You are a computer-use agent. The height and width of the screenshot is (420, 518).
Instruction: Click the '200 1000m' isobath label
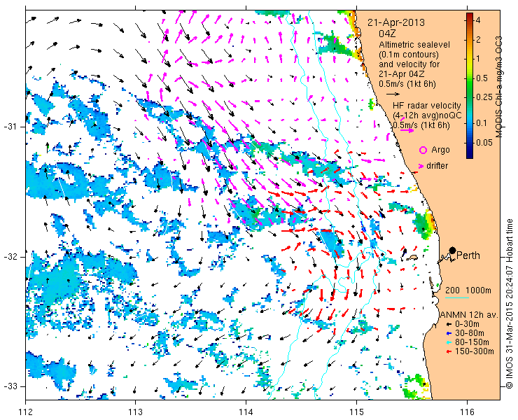[x=468, y=290]
